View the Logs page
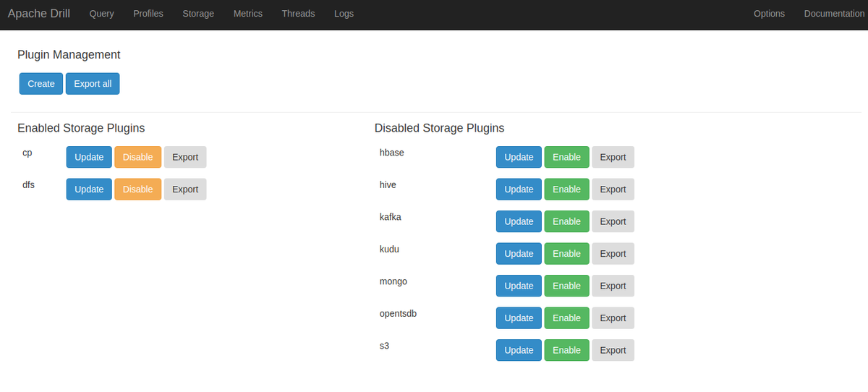This screenshot has height=392, width=868. (344, 14)
